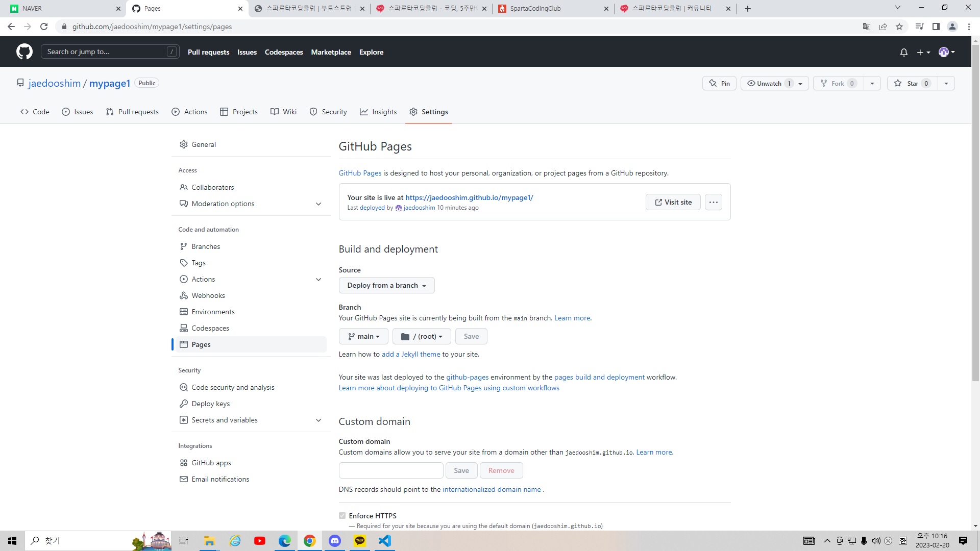Open Branches settings
980x551 pixels.
[251, 246]
